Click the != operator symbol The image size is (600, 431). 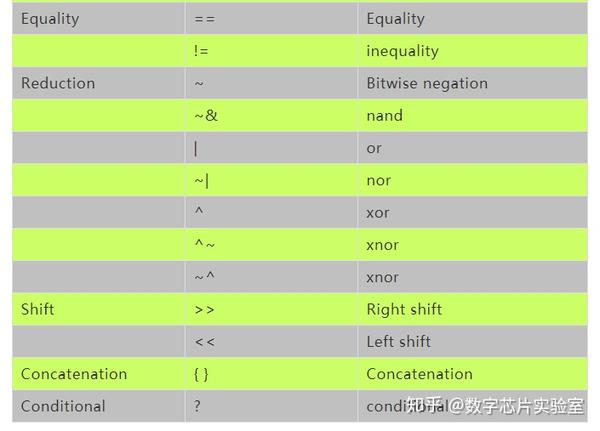pyautogui.click(x=201, y=51)
